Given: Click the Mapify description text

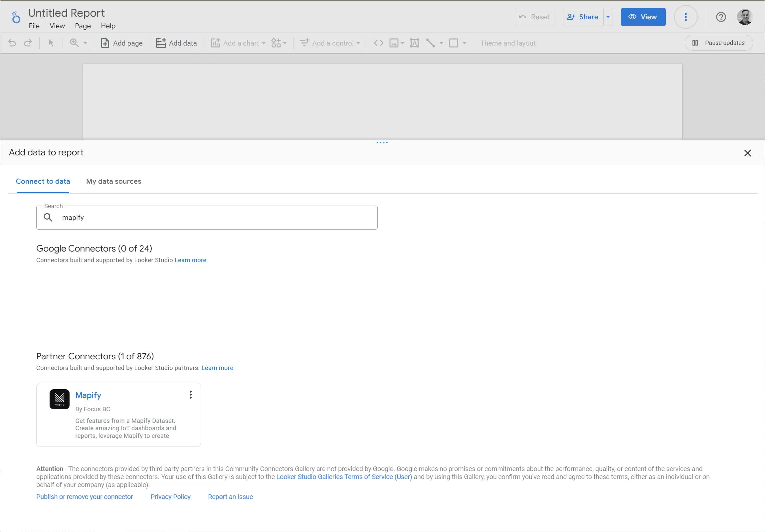Looking at the screenshot, I should tap(126, 429).
